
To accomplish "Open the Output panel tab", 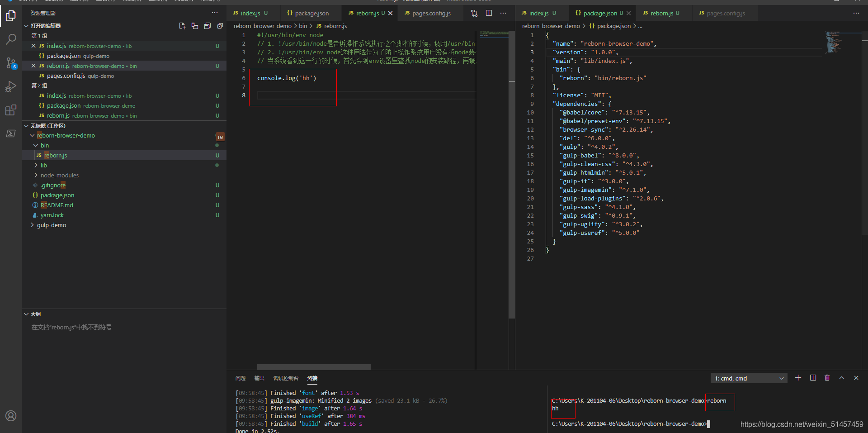I will tap(259, 378).
